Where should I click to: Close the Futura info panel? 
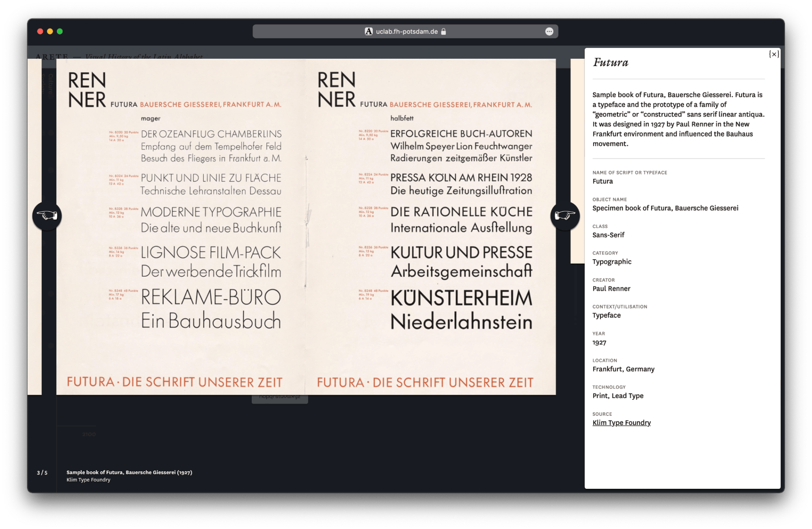[774, 54]
